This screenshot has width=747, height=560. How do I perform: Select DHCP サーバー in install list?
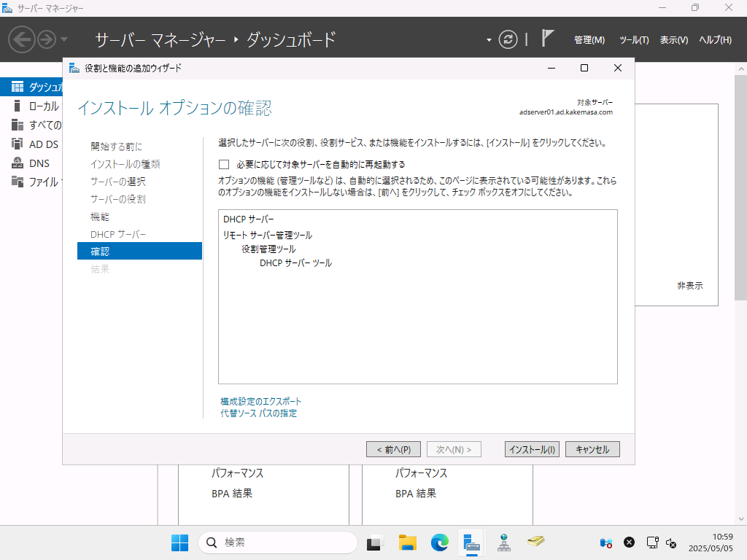click(x=248, y=219)
